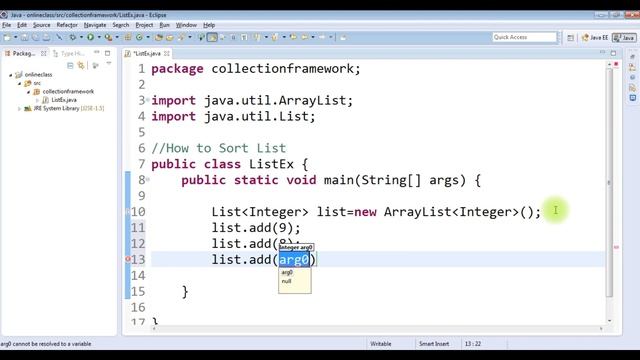Switch to the Java perspective
This screenshot has height=360, width=640.
click(624, 38)
